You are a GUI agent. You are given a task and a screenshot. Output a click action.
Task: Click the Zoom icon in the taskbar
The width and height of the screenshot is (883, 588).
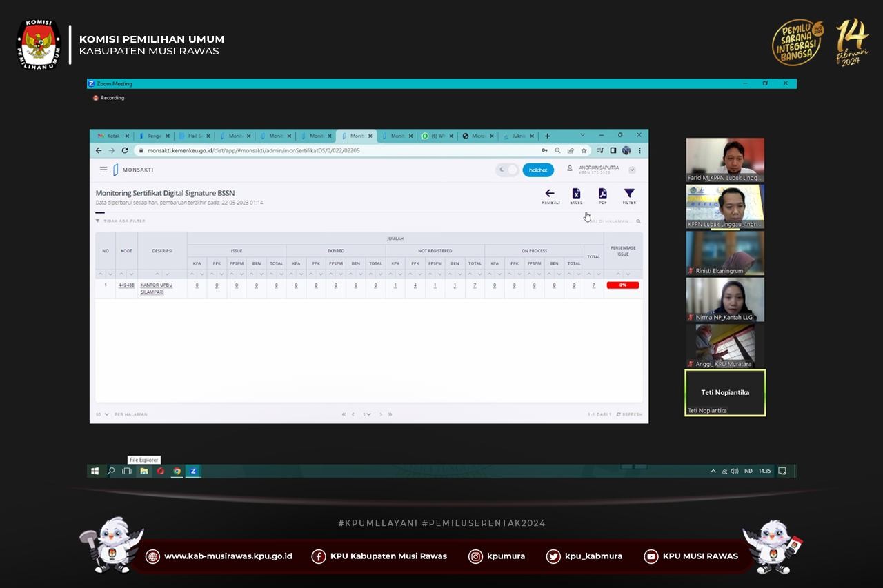coord(193,472)
